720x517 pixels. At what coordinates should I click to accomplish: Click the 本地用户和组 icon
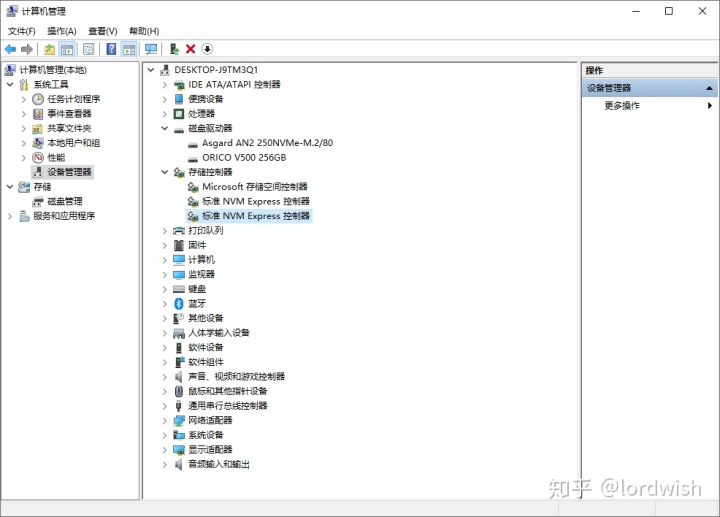coord(38,143)
